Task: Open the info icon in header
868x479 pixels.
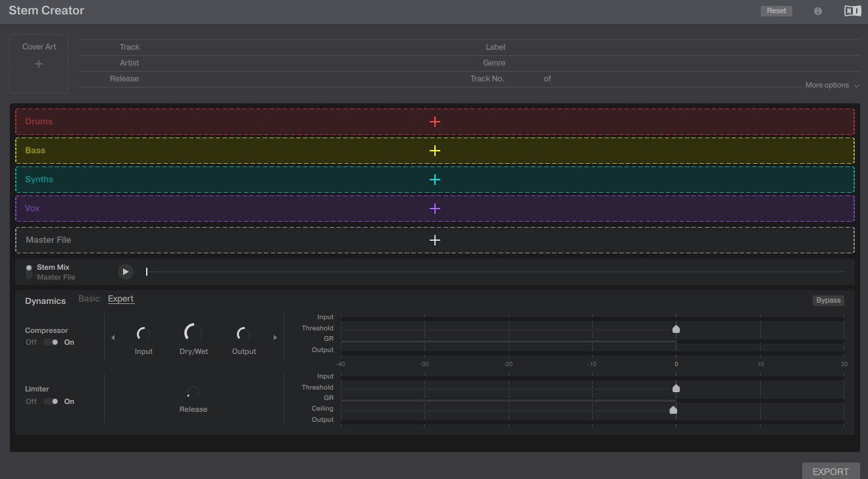Action: tap(818, 11)
